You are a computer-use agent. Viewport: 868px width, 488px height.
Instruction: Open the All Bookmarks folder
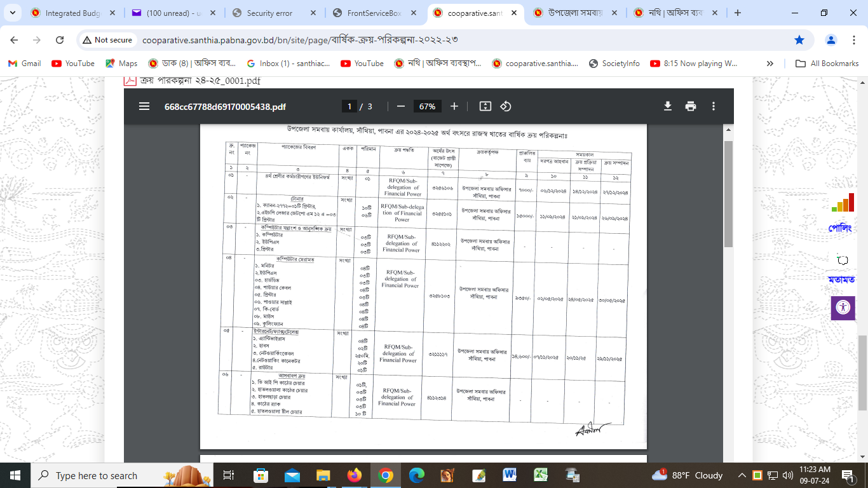coord(827,64)
